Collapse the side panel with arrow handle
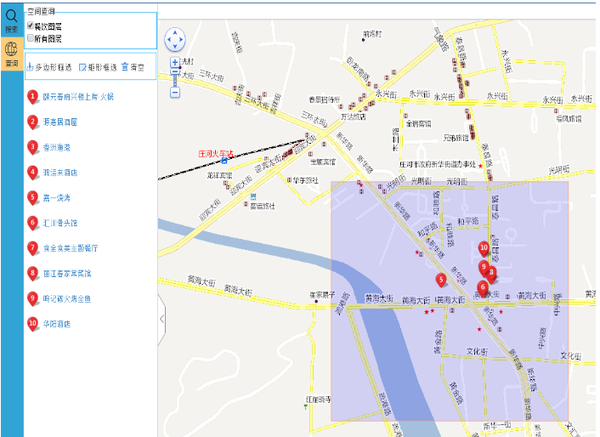The height and width of the screenshot is (437, 600). [x=162, y=318]
